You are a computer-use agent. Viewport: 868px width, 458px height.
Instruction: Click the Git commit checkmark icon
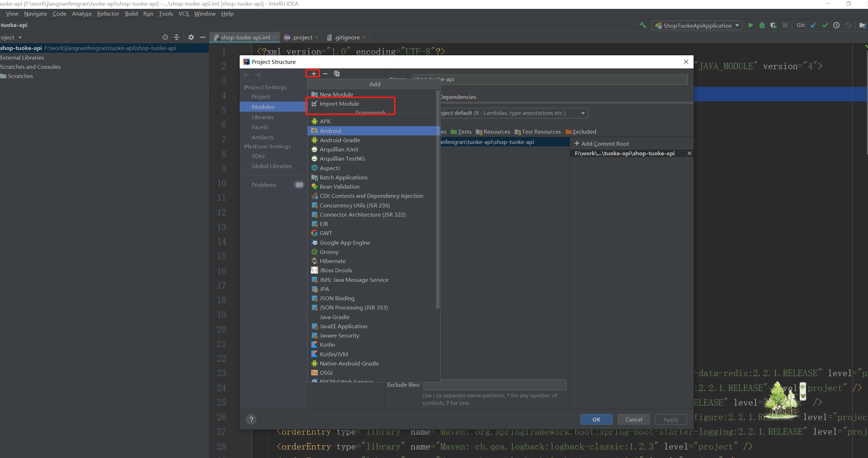[x=825, y=26]
